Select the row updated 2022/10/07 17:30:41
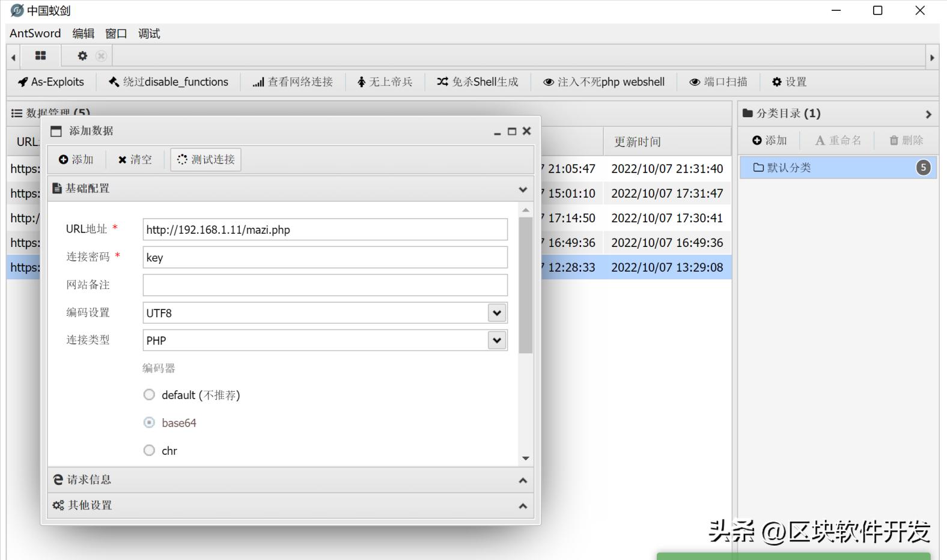 coord(667,218)
